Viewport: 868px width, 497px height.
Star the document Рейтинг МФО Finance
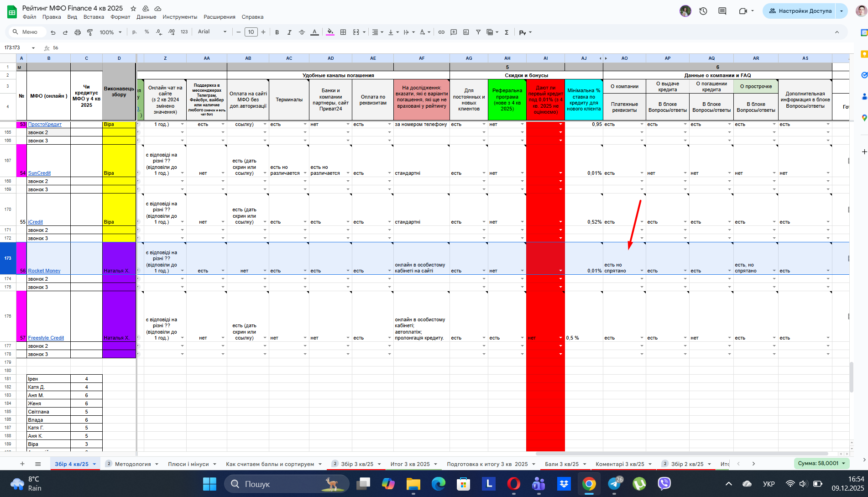133,9
